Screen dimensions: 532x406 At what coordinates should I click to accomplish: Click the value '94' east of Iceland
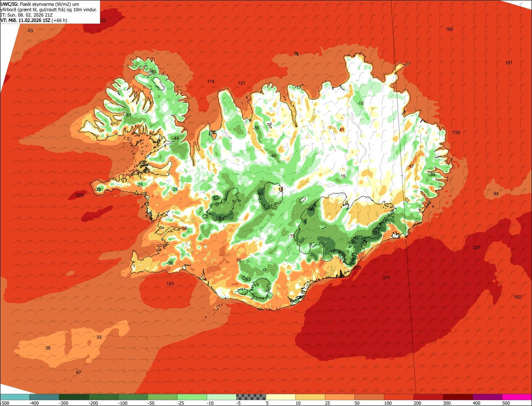pos(496,193)
